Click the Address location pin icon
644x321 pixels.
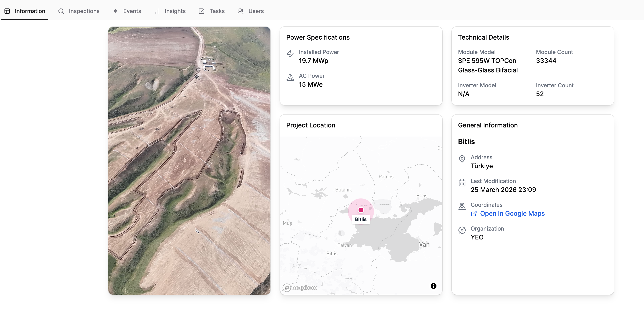click(462, 159)
